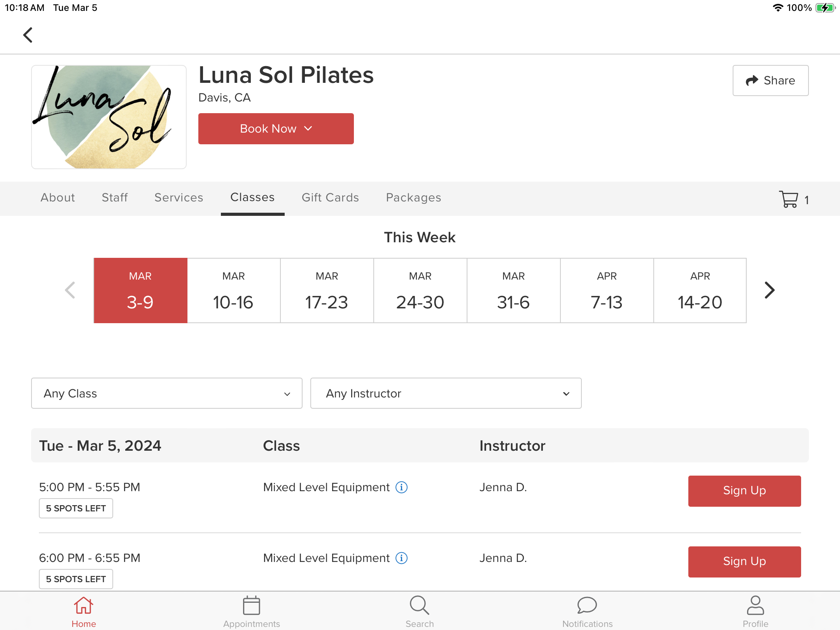
Task: Open info icon for 6:00 PM Mixed Level Equipment
Action: click(401, 558)
